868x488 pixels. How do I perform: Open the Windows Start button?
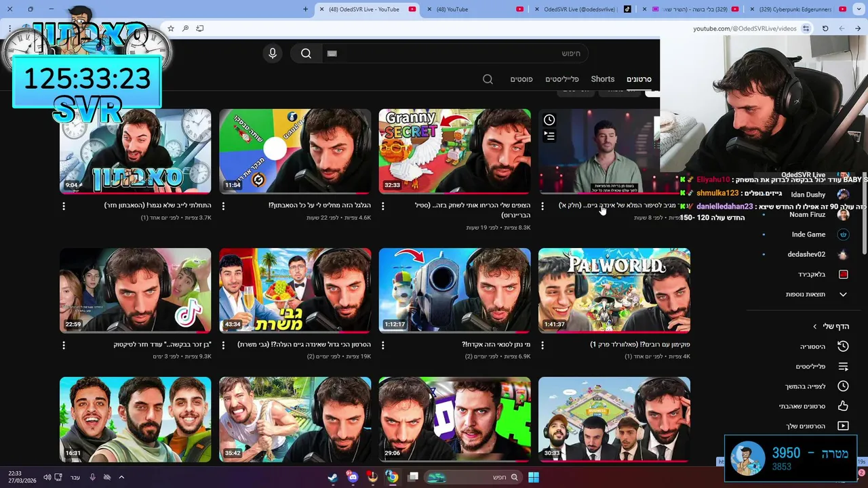point(534,477)
